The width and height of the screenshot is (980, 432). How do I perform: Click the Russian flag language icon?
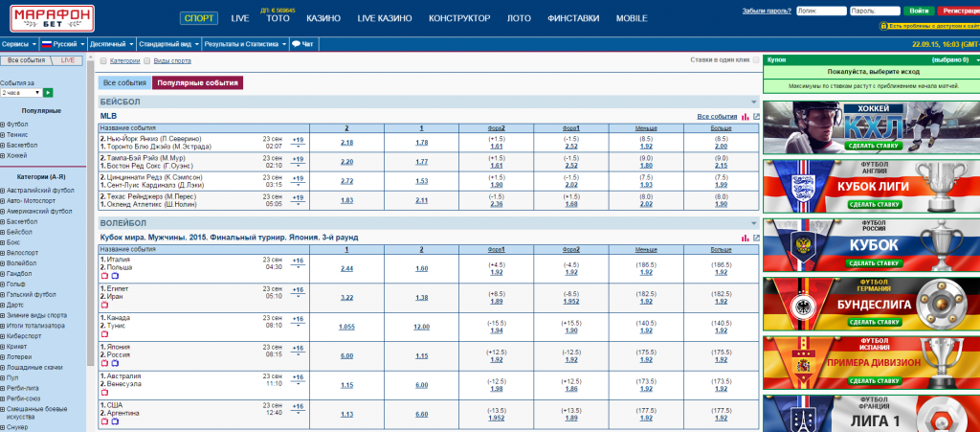tap(46, 44)
